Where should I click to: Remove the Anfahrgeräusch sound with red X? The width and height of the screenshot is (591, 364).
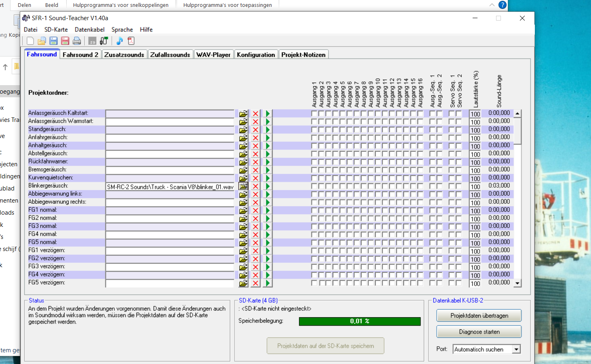[x=255, y=138]
